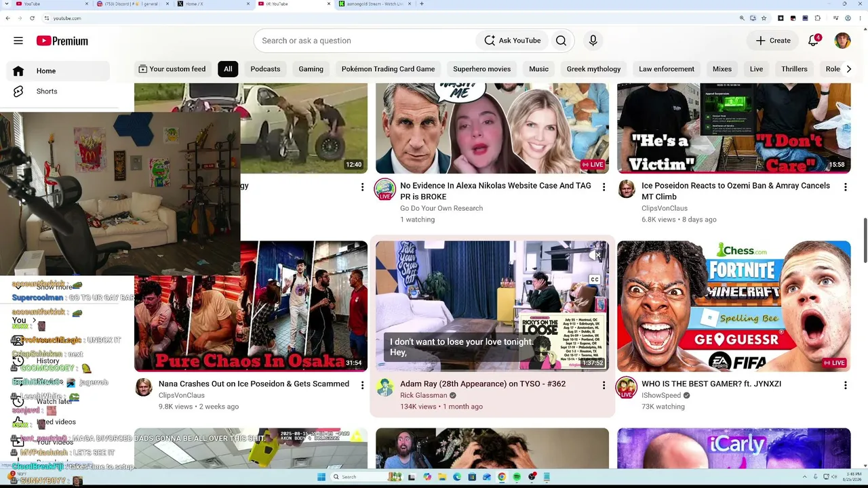Toggle captions on the Adam Ray video preview
The height and width of the screenshot is (488, 868).
[x=595, y=279]
